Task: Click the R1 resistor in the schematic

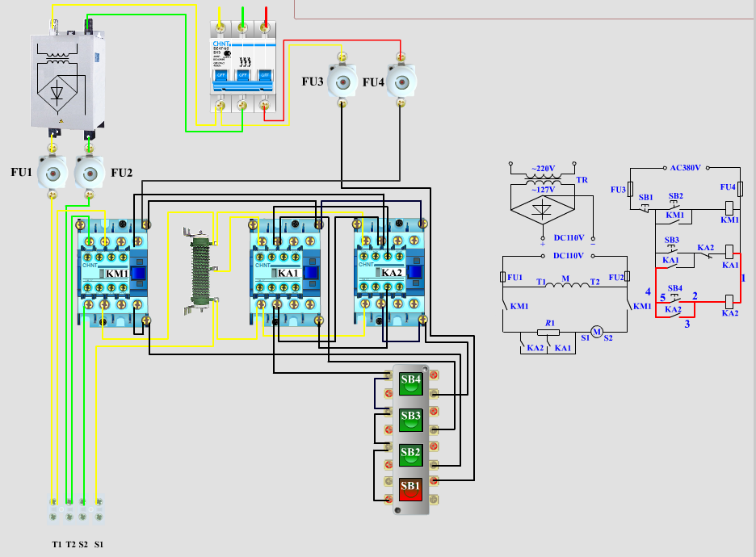Action: 548,332
